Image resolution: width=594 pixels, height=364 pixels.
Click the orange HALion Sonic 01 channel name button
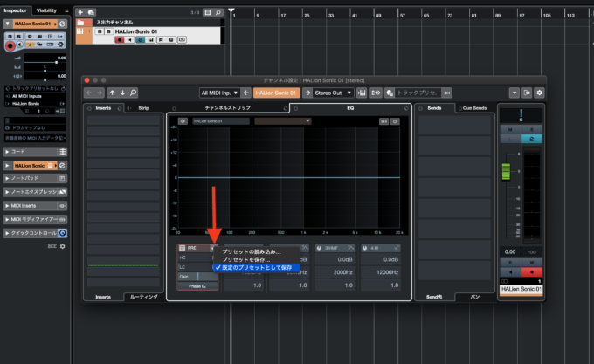(x=277, y=93)
